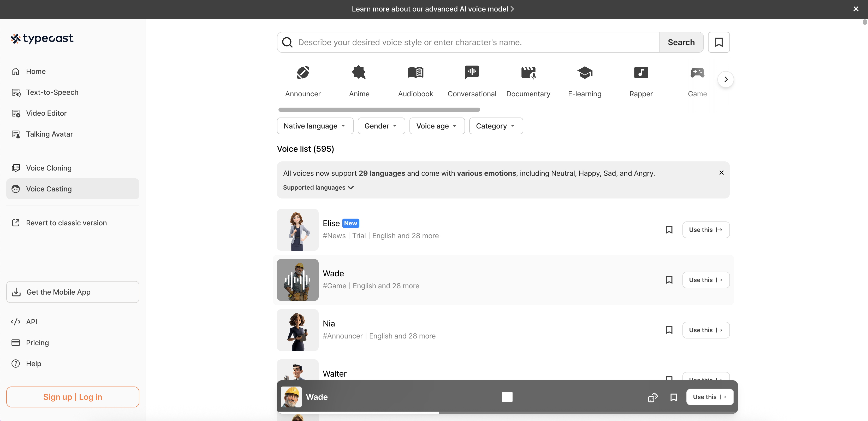Expand the Supported languages list
Image resolution: width=868 pixels, height=421 pixels.
[x=318, y=188]
